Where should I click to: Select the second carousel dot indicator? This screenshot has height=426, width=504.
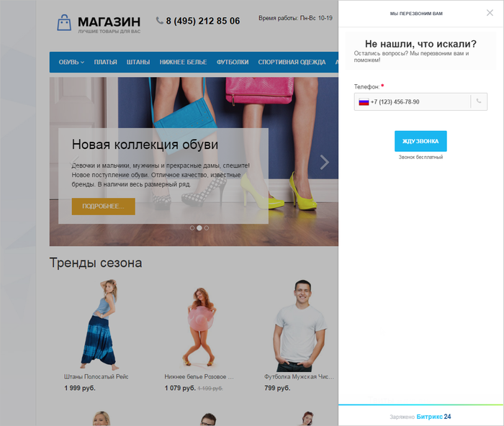coord(199,228)
